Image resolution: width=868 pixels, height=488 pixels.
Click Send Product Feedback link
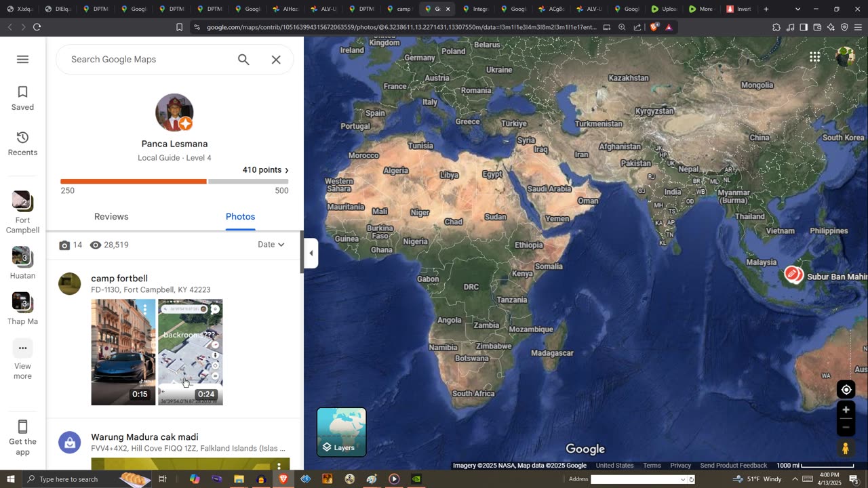733,466
